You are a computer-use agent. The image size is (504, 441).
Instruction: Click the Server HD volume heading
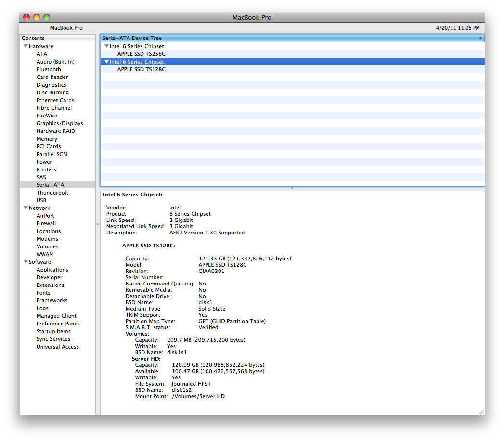(x=146, y=359)
